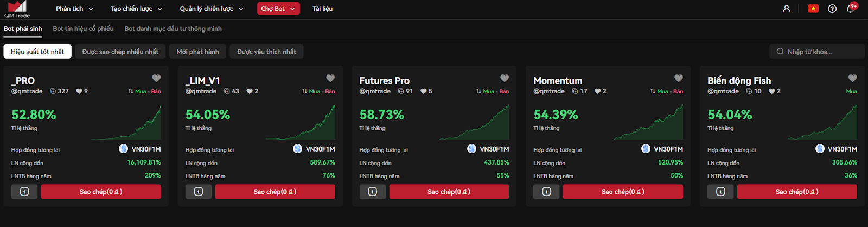Click info icon on _PRO card
The width and height of the screenshot is (868, 227).
pos(24,192)
